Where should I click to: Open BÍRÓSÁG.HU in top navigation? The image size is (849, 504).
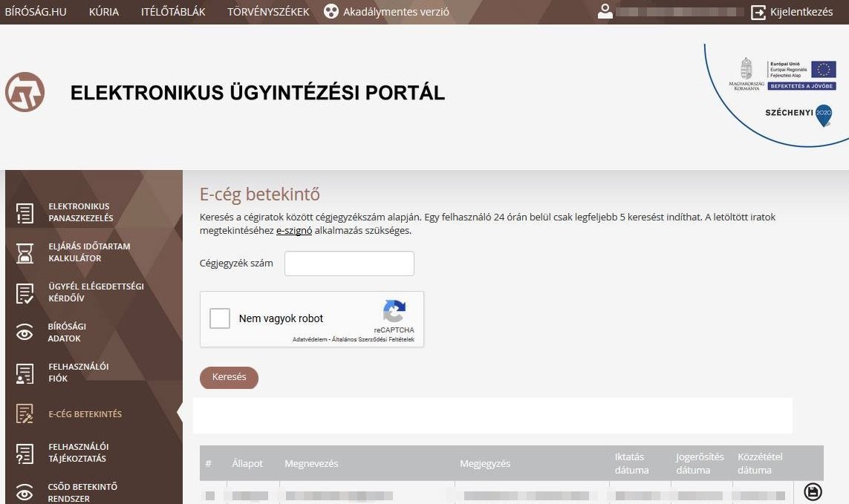[36, 11]
